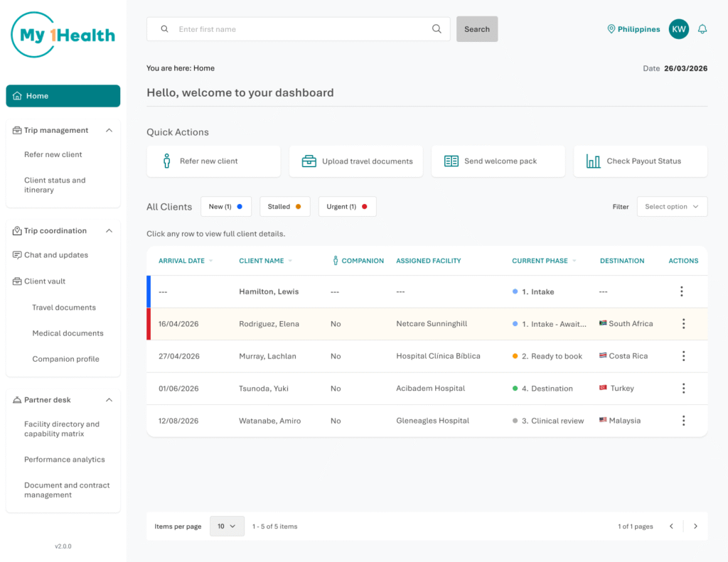
Task: Collapse the Trip management section
Action: (x=109, y=131)
